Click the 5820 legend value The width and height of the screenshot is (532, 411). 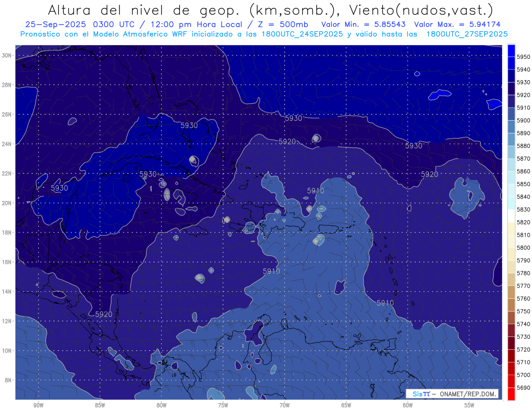point(523,222)
